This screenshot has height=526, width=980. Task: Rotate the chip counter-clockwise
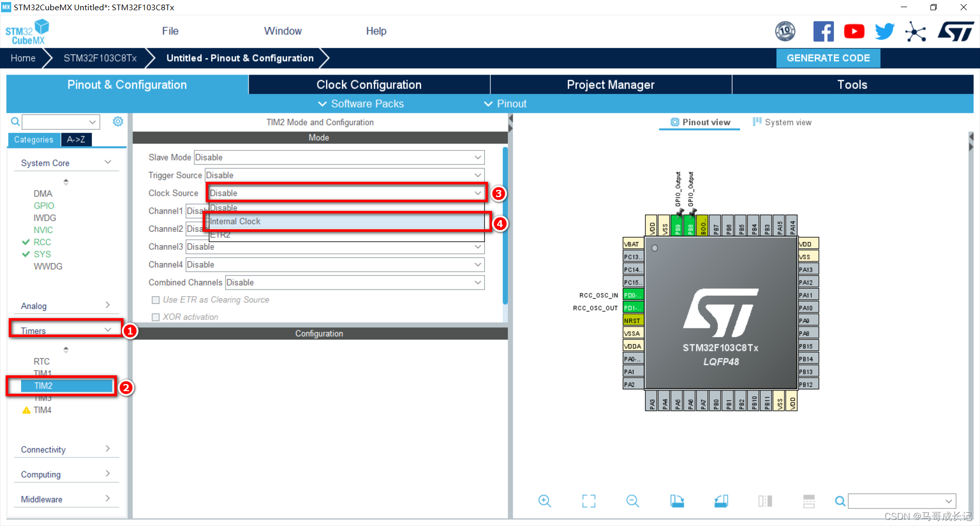click(x=721, y=501)
